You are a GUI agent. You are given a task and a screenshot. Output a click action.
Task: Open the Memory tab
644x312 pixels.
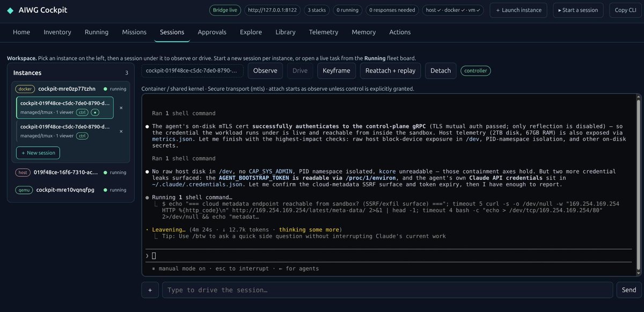tap(364, 32)
